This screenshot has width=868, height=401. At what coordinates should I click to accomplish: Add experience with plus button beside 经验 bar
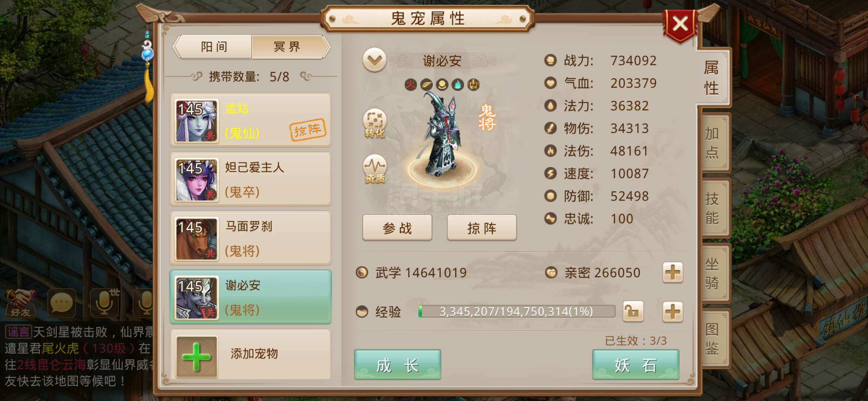673,312
